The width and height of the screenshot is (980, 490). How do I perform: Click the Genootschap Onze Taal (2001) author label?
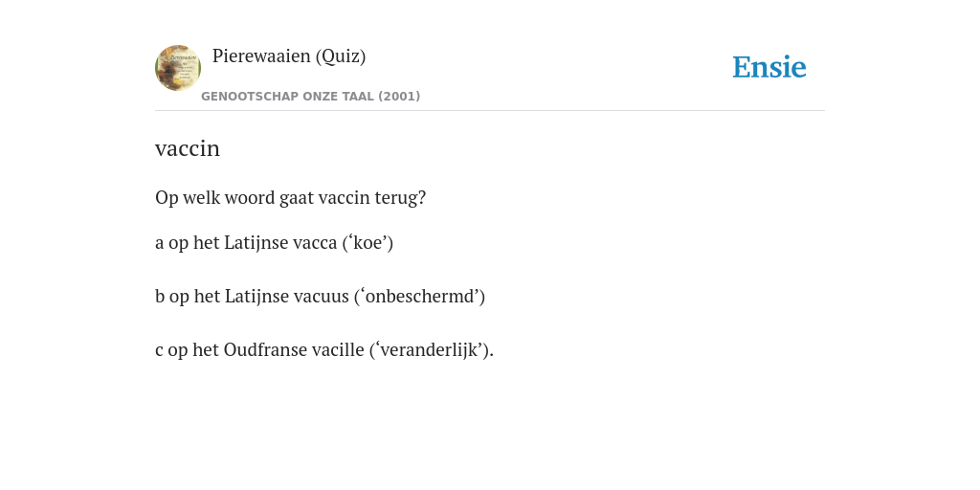pyautogui.click(x=311, y=97)
